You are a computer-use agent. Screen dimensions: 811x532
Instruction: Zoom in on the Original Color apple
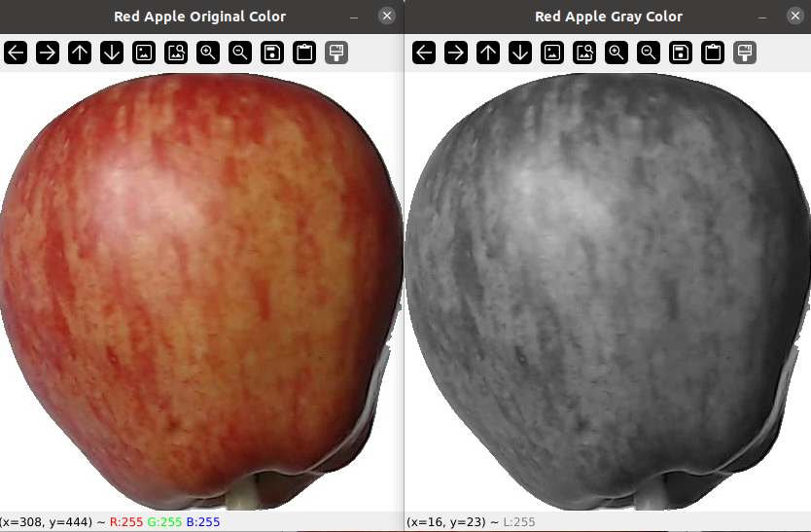point(208,53)
